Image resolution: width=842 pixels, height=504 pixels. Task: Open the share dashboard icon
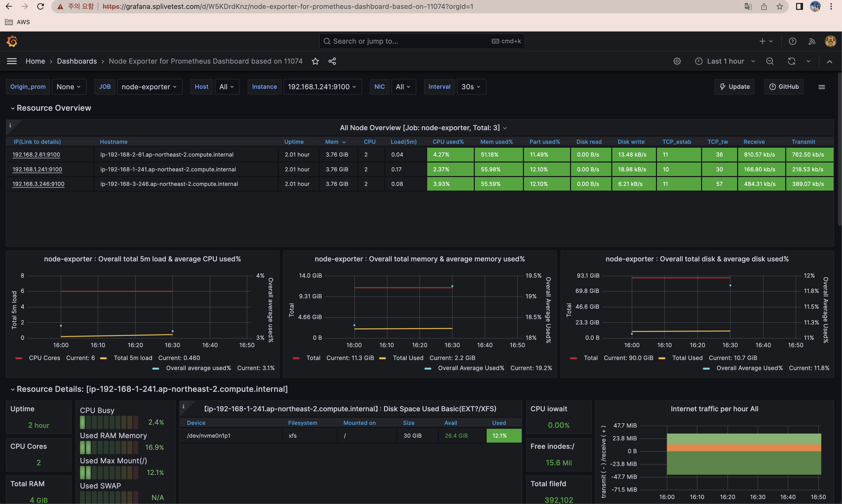[x=332, y=61]
